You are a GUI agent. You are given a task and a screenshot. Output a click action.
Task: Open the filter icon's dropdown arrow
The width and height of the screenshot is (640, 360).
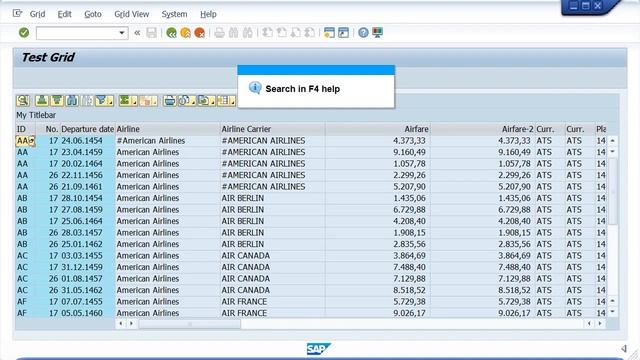110,101
